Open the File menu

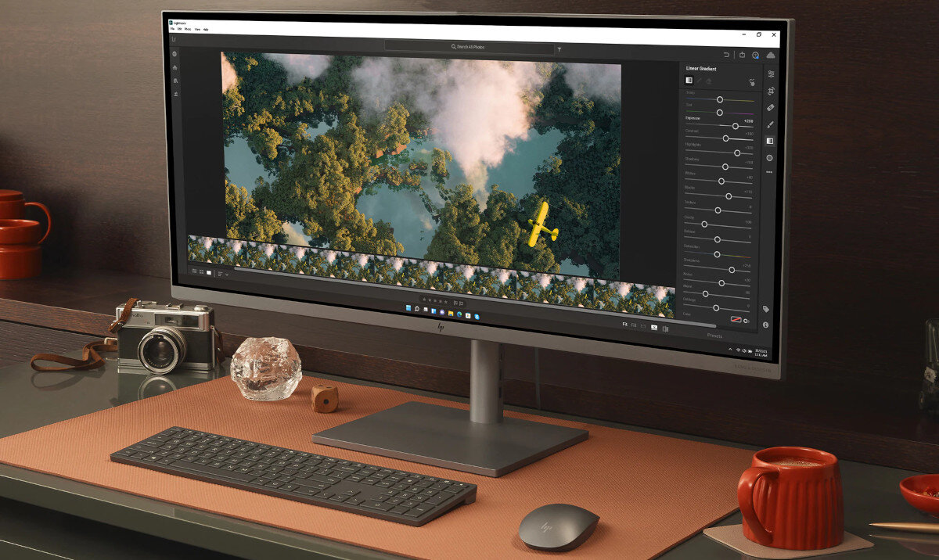pos(172,29)
